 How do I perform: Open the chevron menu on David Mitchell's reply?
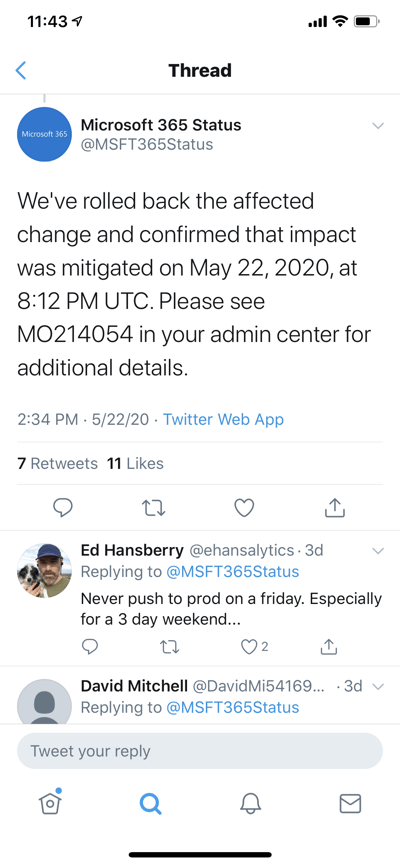pos(378,687)
